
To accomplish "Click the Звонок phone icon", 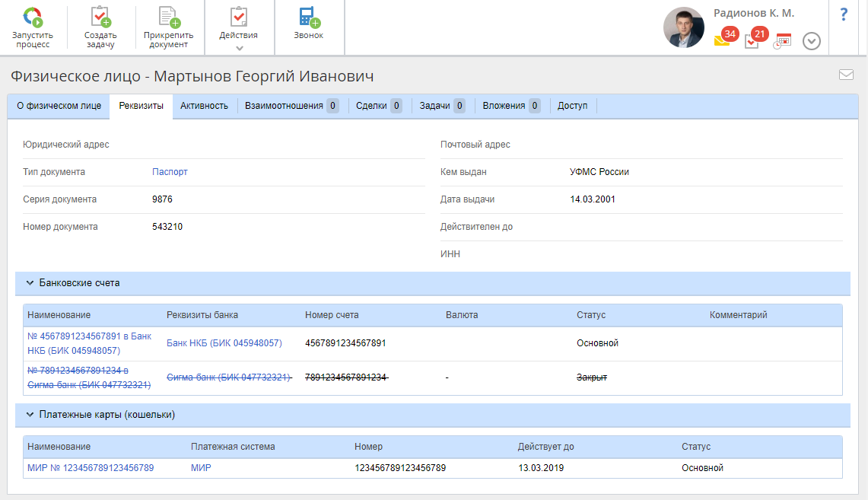I will click(x=308, y=17).
